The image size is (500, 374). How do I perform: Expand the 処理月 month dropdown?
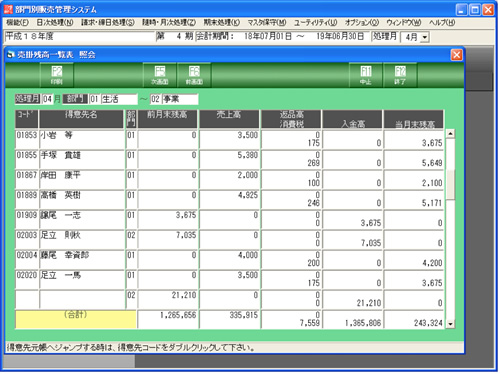coord(424,37)
